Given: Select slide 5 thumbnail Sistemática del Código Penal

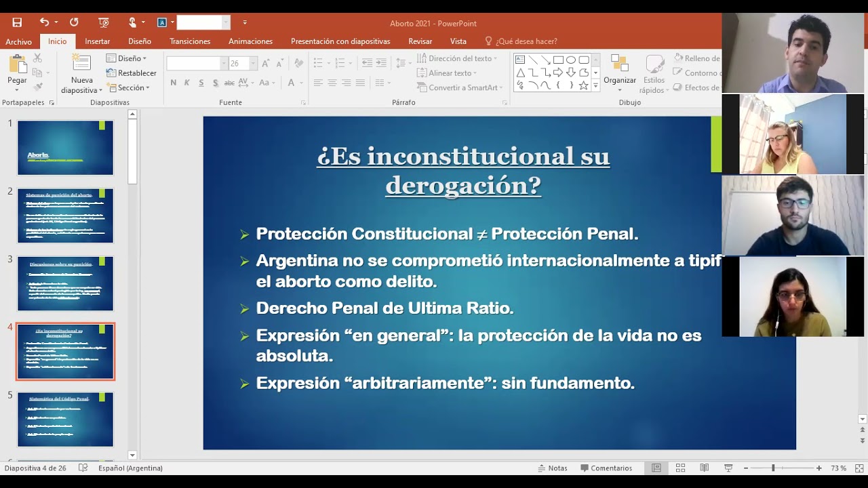Looking at the screenshot, I should (65, 420).
